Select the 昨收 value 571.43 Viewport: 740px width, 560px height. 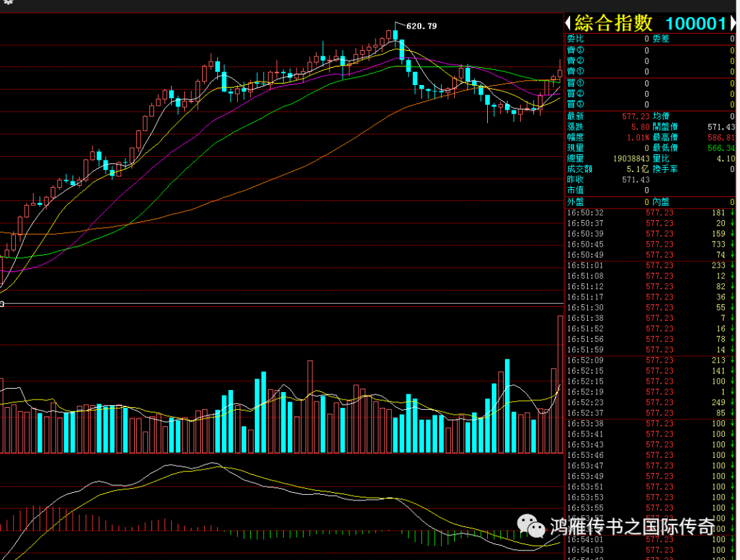(636, 180)
